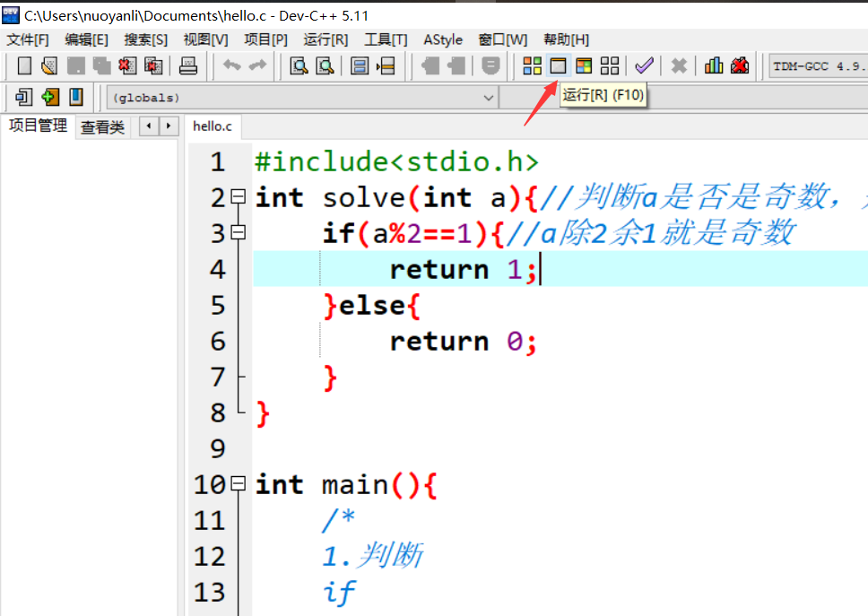
Task: Click the Delete Profiling Information icon
Action: pyautogui.click(x=740, y=65)
